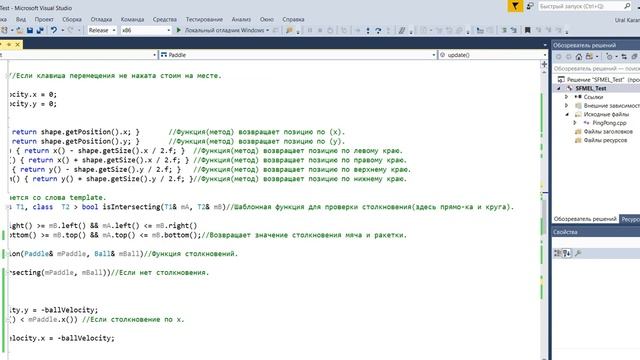Click the Collapse All icon in Solution Explorer

(634, 57)
